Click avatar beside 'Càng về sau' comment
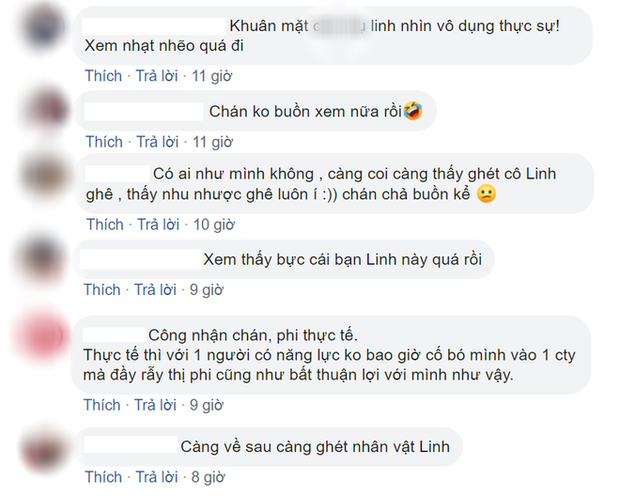This screenshot has width=620, height=496. 44,441
